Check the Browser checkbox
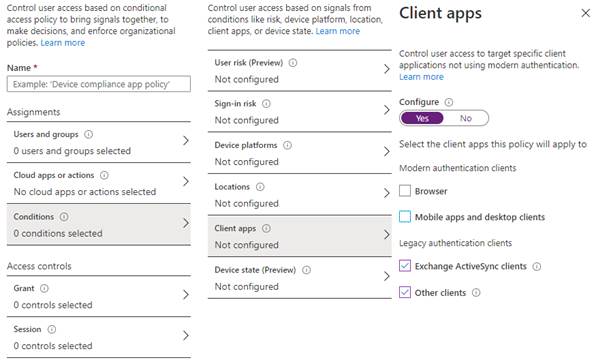This screenshot has height=360, width=594. (x=405, y=191)
